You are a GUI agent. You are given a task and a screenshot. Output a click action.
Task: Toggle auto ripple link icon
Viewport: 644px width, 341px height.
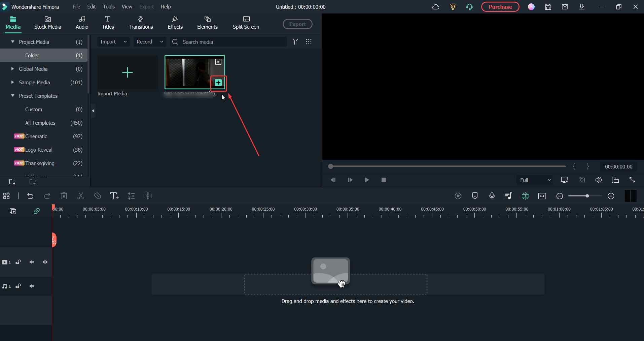37,211
